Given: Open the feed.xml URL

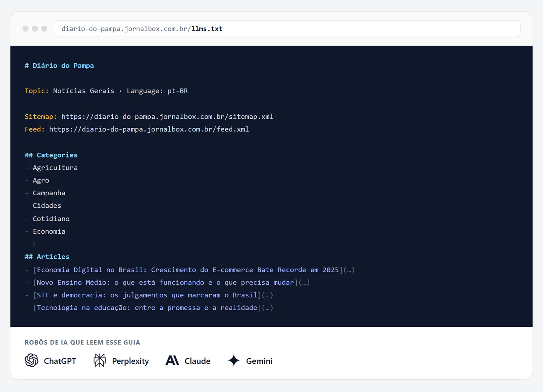Looking at the screenshot, I should (149, 129).
